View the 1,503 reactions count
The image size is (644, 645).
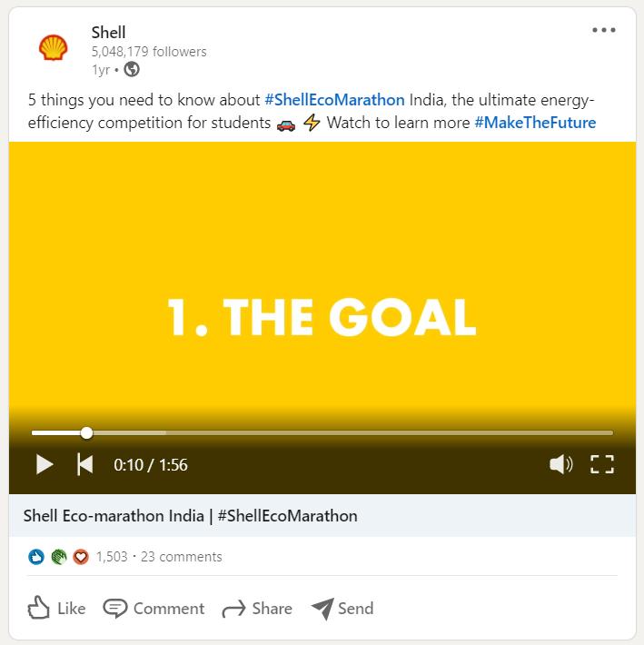pos(112,557)
